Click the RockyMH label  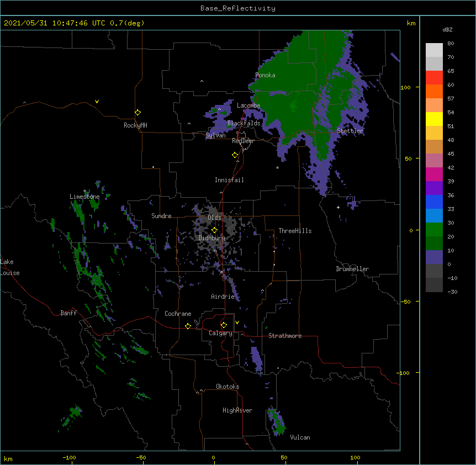pyautogui.click(x=135, y=125)
